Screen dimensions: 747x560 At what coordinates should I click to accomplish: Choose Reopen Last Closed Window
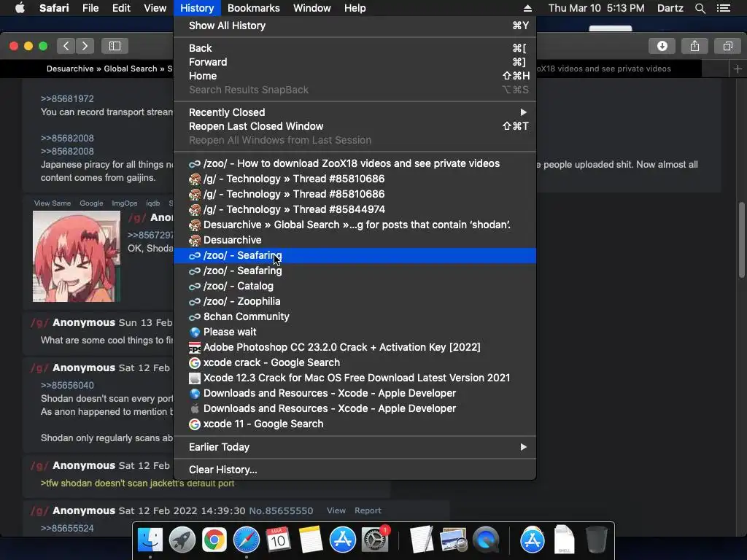tap(355, 126)
